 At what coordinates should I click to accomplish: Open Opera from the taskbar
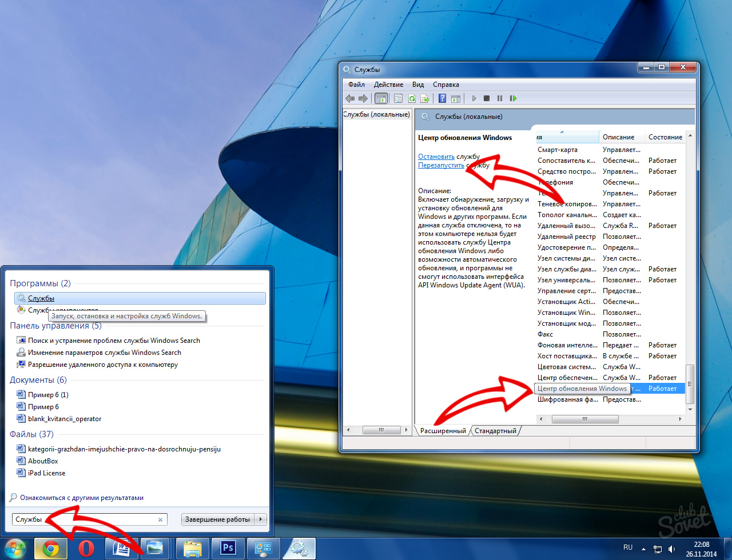(86, 549)
